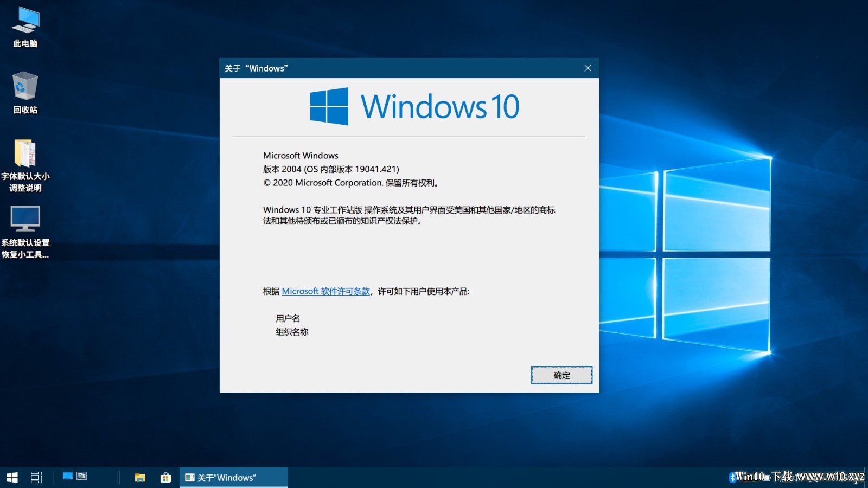Select the 回收站 recycle bin icon

coord(25,93)
